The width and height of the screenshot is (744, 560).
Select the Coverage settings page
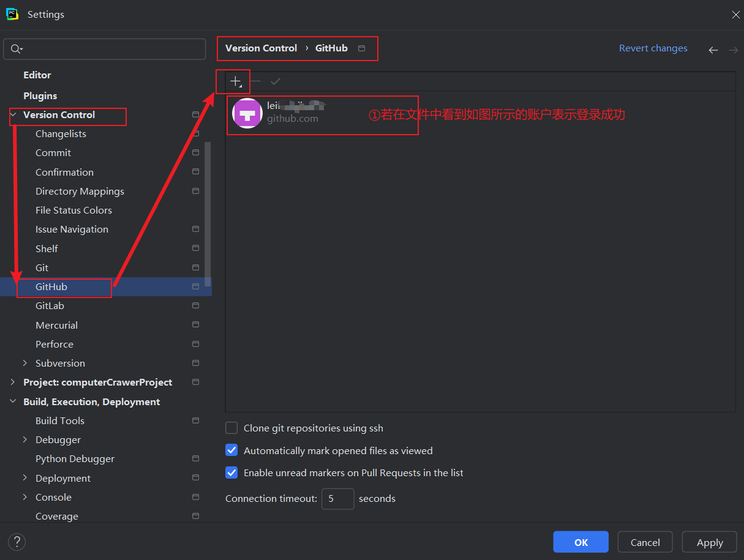click(57, 516)
